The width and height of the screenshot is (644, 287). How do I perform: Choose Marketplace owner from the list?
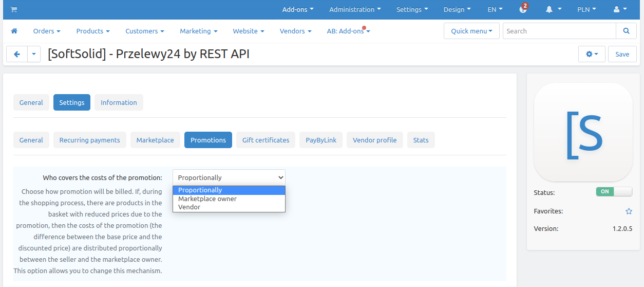point(207,199)
